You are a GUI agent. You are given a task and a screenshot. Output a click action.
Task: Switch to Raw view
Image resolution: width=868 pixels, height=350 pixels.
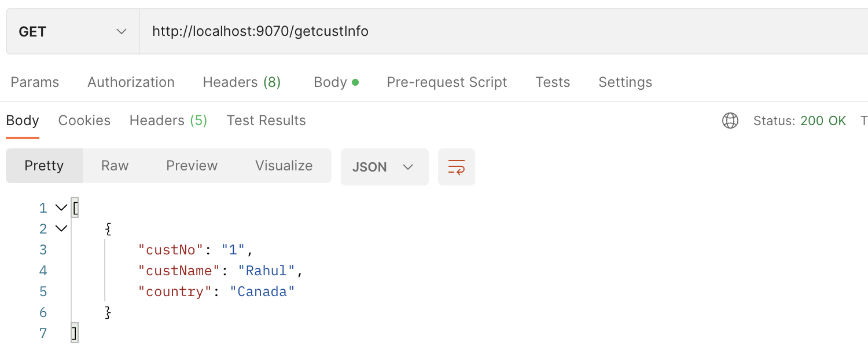click(x=115, y=166)
